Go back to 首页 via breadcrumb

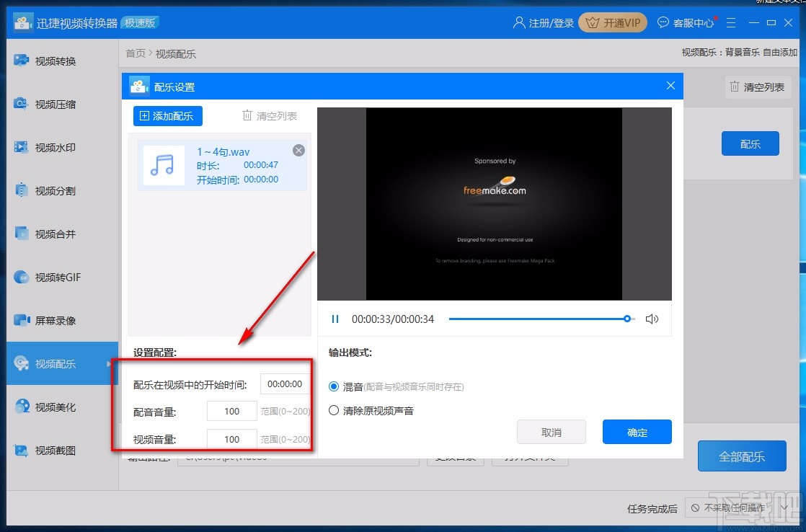(x=135, y=52)
